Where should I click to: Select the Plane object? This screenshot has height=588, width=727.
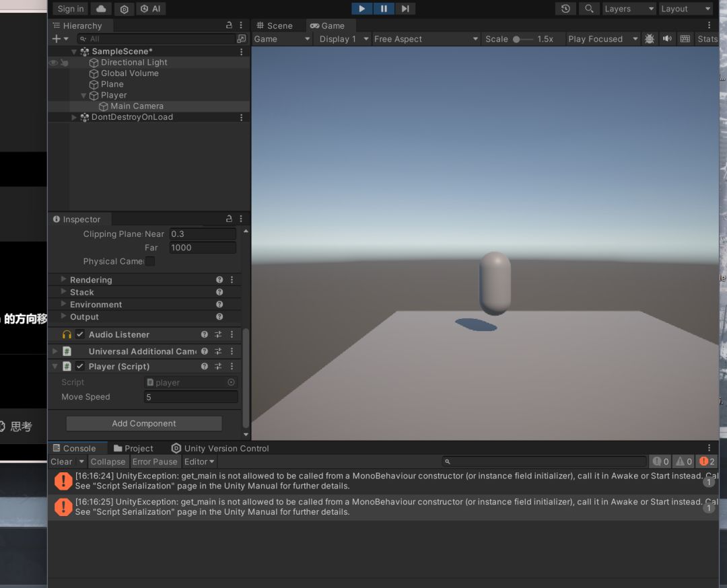tap(112, 84)
